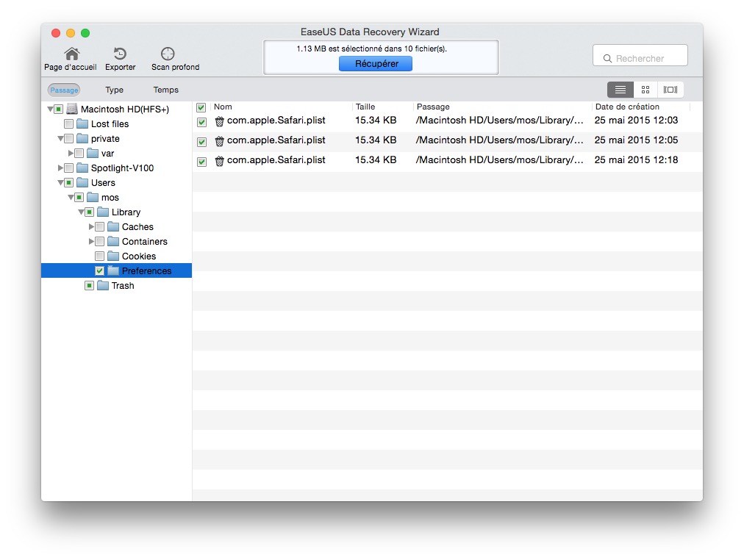Collapse the Library folder node
This screenshot has width=744, height=560.
point(81,212)
